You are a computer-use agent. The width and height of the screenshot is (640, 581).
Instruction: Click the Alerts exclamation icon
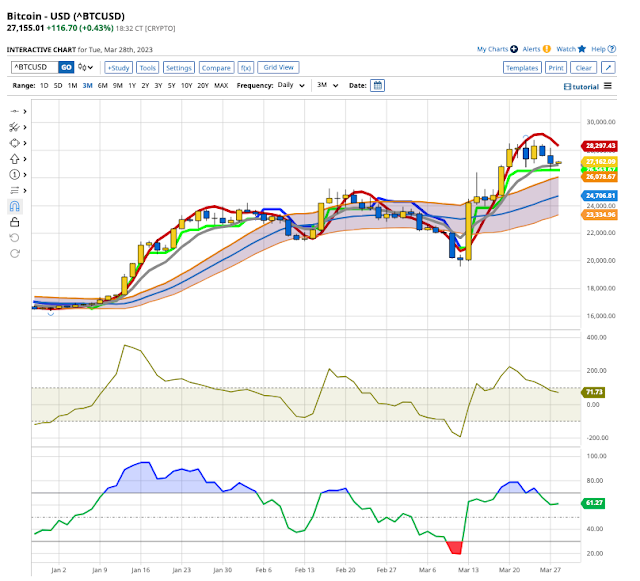point(547,49)
